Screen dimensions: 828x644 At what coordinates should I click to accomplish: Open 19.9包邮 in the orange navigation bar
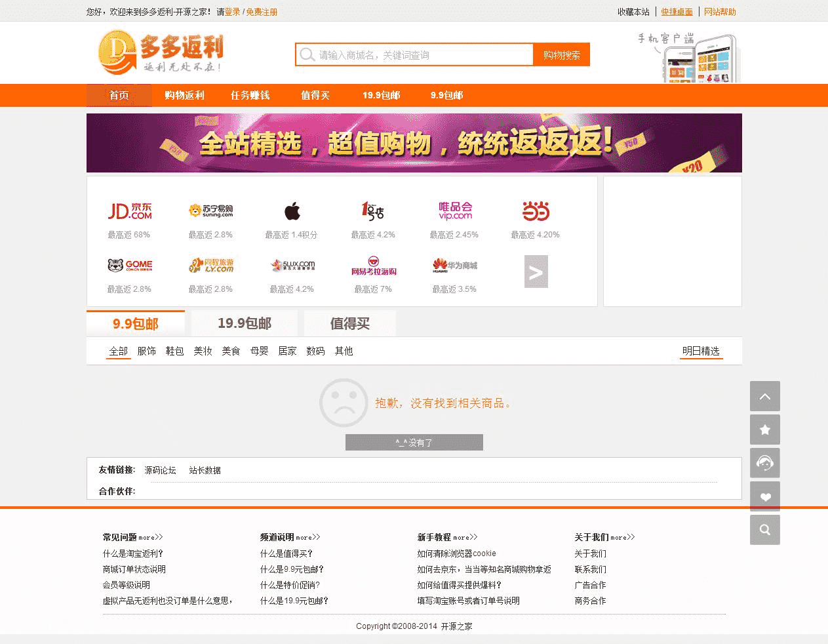tap(381, 95)
